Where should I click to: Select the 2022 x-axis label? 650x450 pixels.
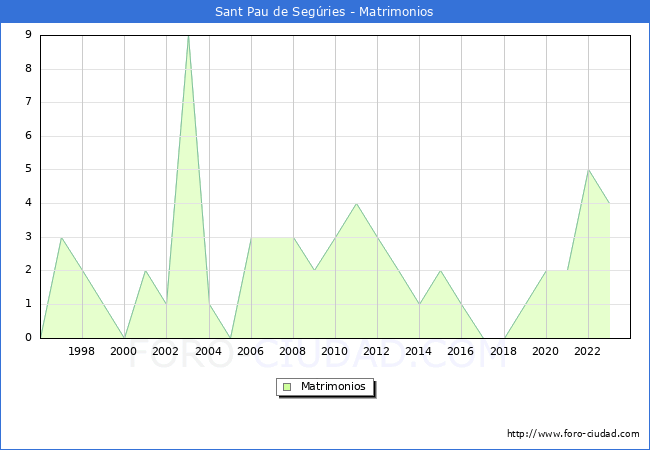(588, 351)
